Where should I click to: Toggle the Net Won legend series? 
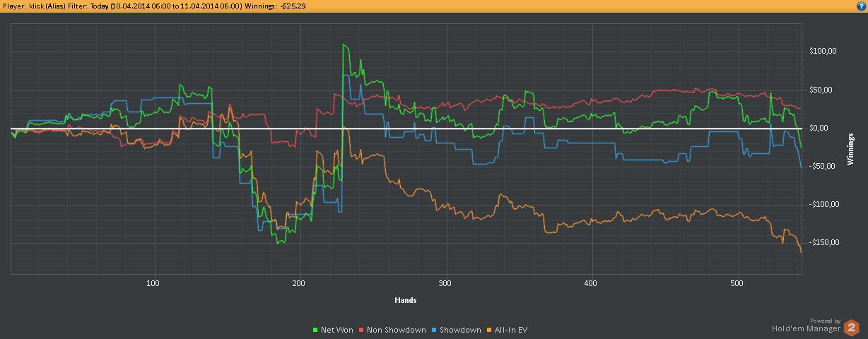tap(332, 330)
